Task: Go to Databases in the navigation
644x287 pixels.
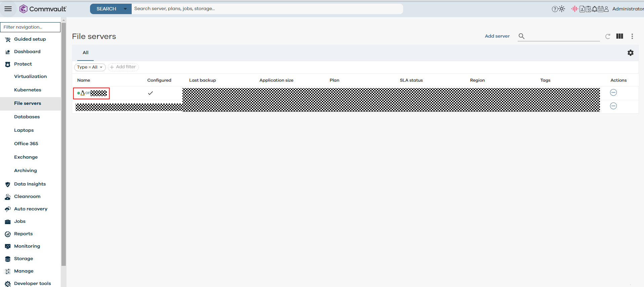Action: point(27,117)
